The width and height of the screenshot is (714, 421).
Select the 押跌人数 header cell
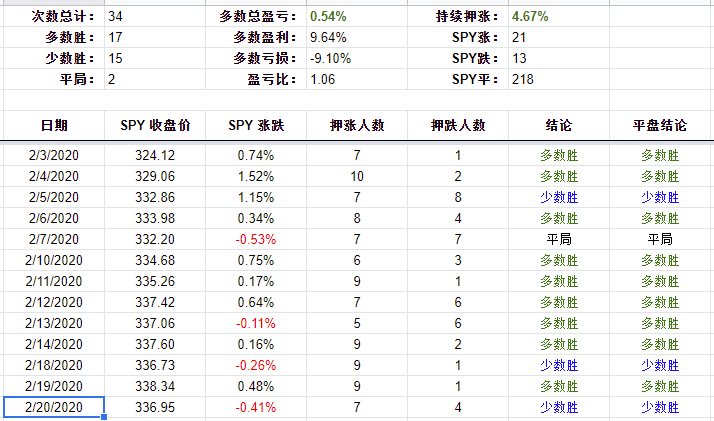458,125
